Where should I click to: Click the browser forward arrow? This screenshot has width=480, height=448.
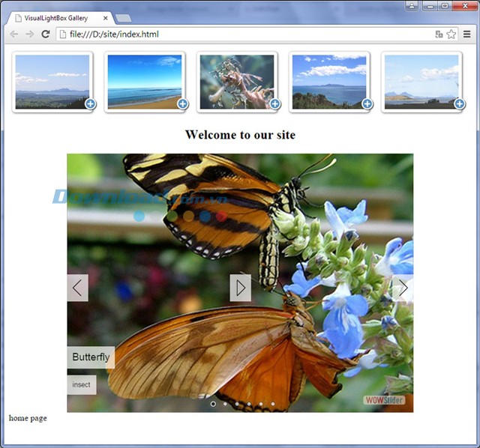[x=29, y=34]
